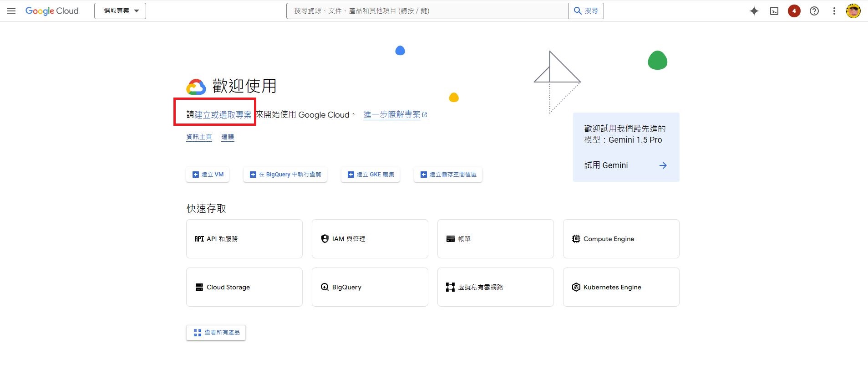The image size is (868, 391).
Task: Open the help question mark icon
Action: tap(814, 11)
